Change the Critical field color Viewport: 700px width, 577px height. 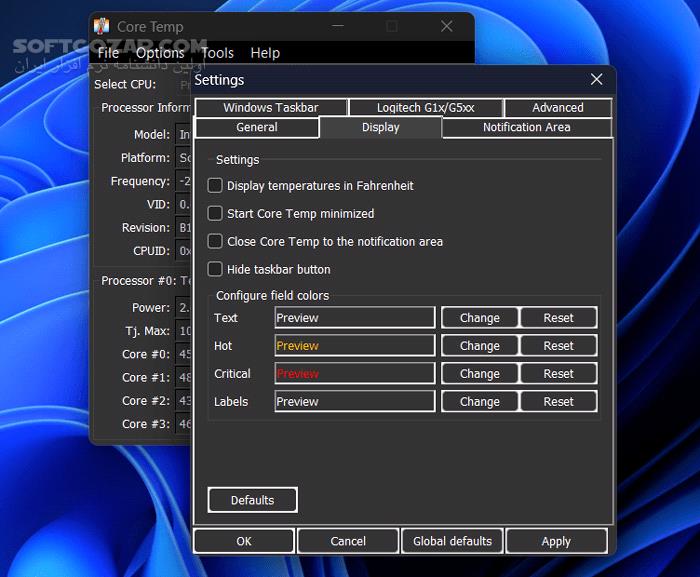(479, 374)
